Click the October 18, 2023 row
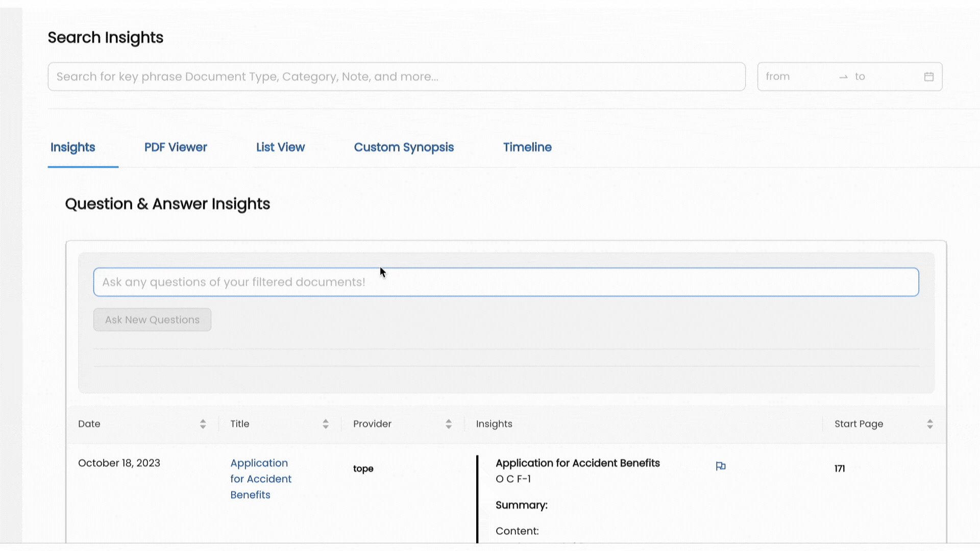This screenshot has width=980, height=551. point(119,463)
